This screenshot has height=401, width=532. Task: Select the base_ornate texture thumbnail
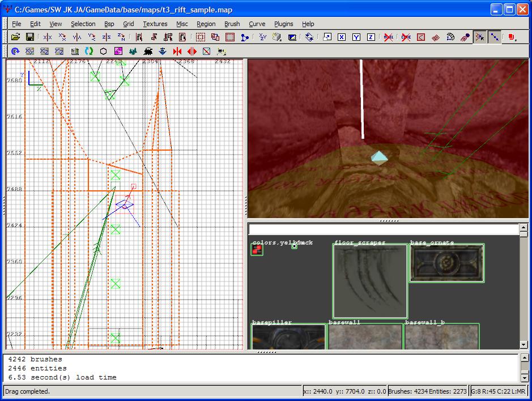(447, 263)
